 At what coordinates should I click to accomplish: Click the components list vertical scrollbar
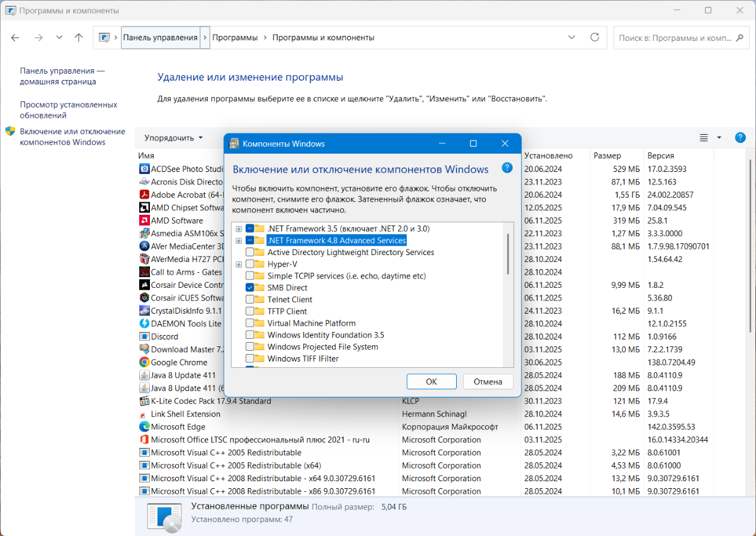pyautogui.click(x=508, y=254)
